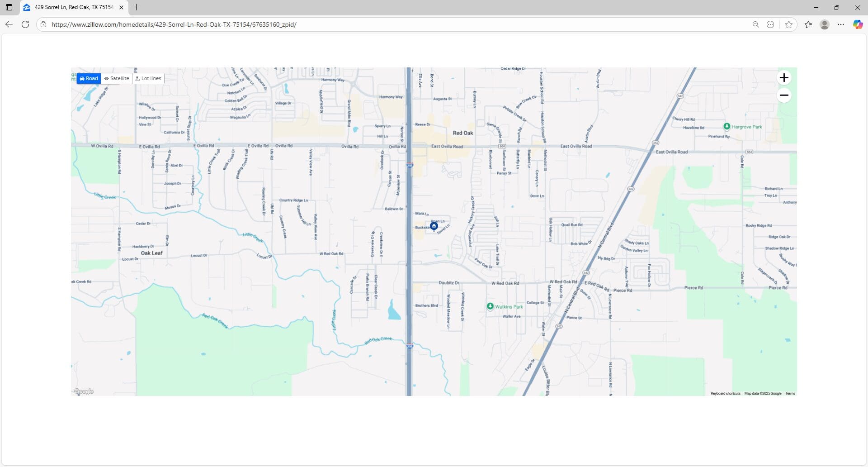Open the browser profile menu
This screenshot has height=467, width=868.
[x=824, y=24]
